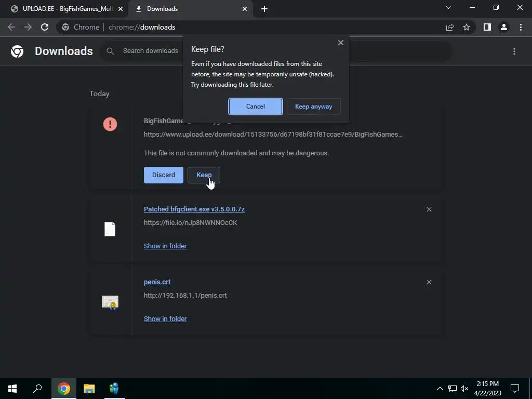Go forward with the forward arrow
Image resolution: width=532 pixels, height=399 pixels.
tap(28, 27)
